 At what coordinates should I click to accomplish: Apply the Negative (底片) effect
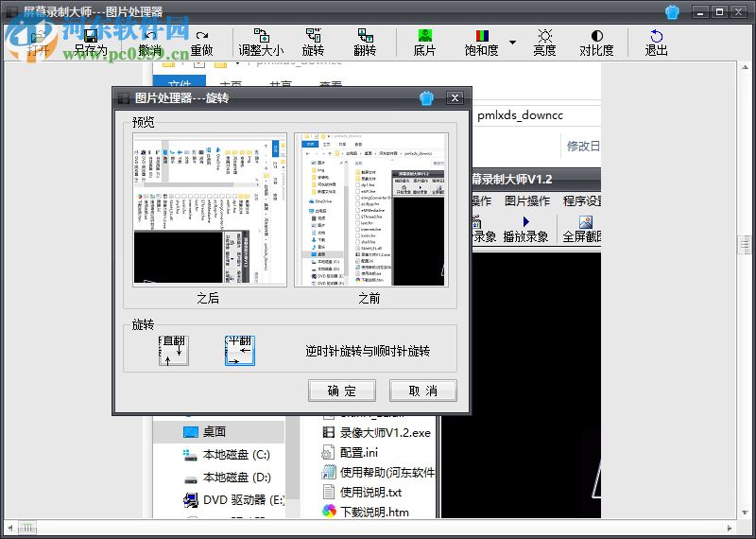point(424,43)
